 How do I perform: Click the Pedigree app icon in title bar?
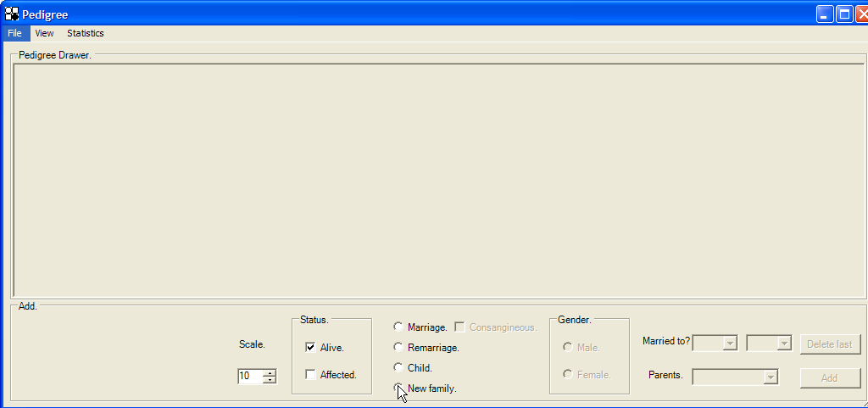point(12,14)
